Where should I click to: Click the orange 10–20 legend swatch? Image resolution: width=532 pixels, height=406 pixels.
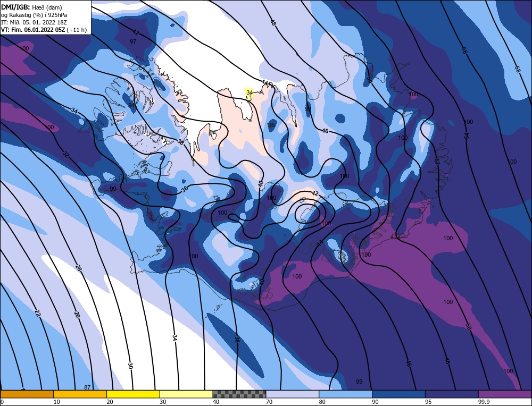point(80,394)
